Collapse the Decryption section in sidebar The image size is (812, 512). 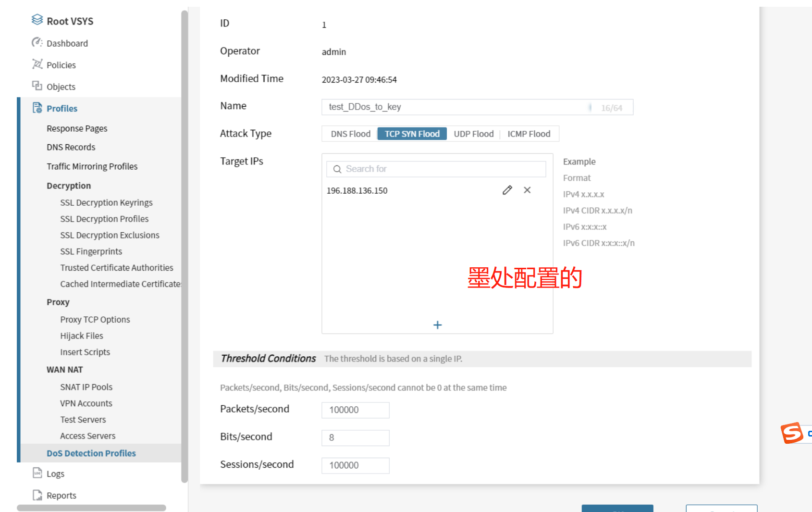tap(69, 186)
